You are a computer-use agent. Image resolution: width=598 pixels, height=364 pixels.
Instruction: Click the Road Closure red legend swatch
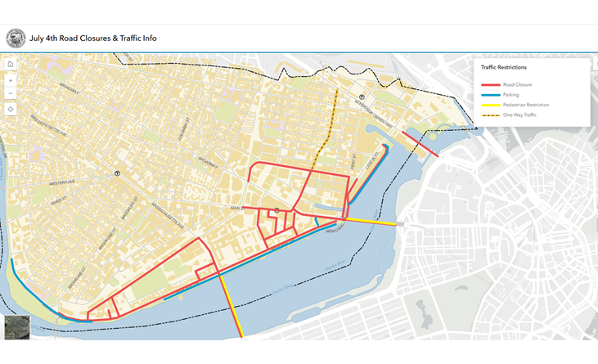(x=490, y=84)
